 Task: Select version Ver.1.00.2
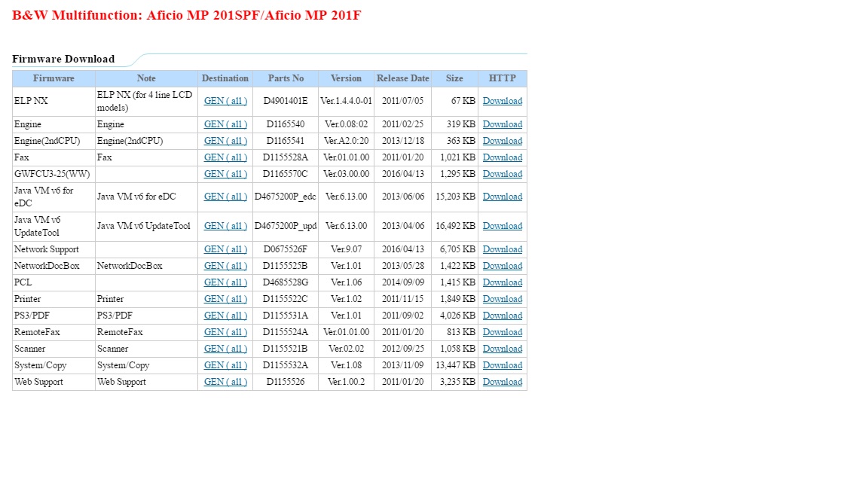tap(346, 382)
